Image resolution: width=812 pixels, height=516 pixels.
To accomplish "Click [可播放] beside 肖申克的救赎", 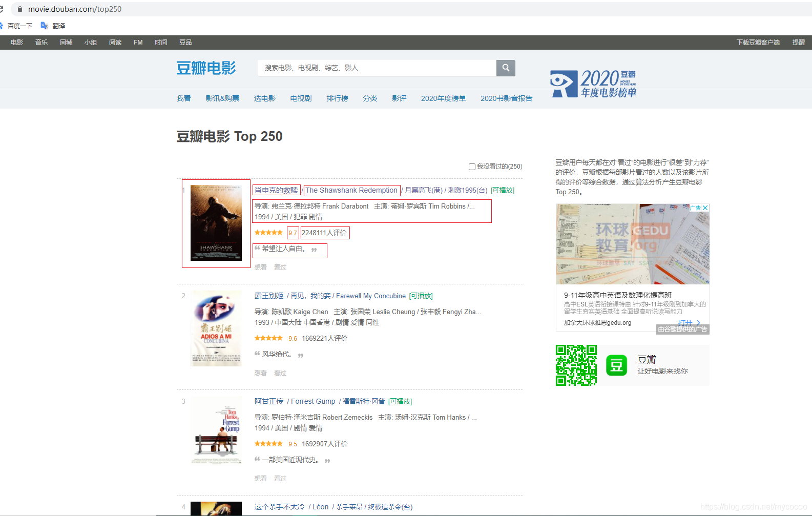I will click(503, 190).
